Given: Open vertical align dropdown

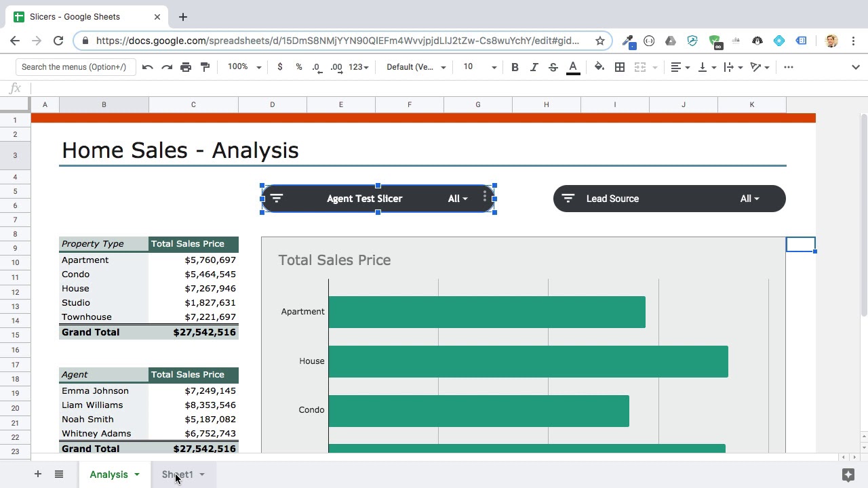Looking at the screenshot, I should pyautogui.click(x=707, y=67).
